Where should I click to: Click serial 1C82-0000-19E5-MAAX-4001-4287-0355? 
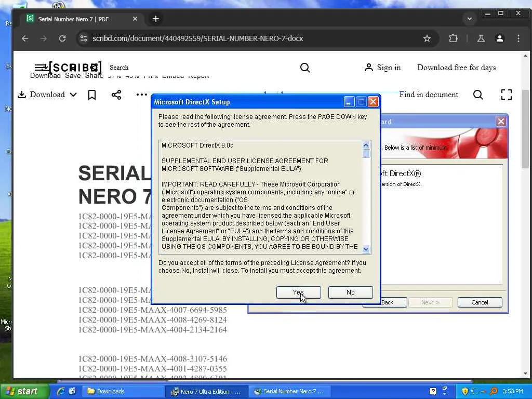click(x=153, y=368)
